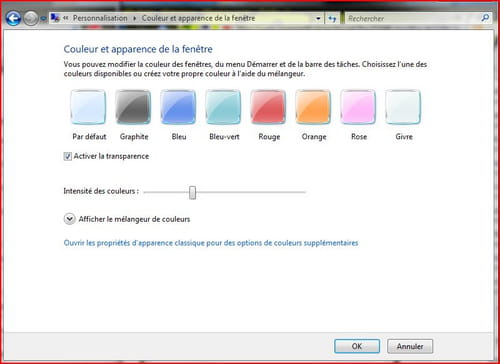Pick the Rouge color swatch
This screenshot has height=364, width=500.
(x=268, y=107)
